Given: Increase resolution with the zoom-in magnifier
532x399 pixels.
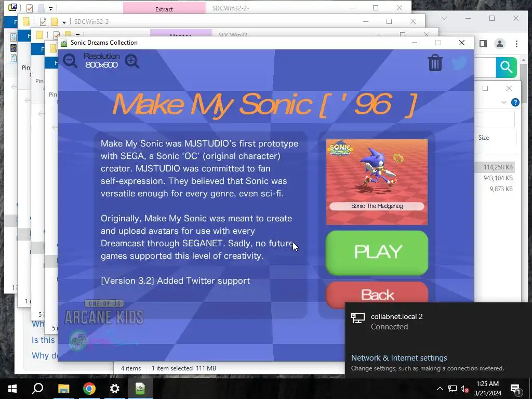Looking at the screenshot, I should (132, 61).
